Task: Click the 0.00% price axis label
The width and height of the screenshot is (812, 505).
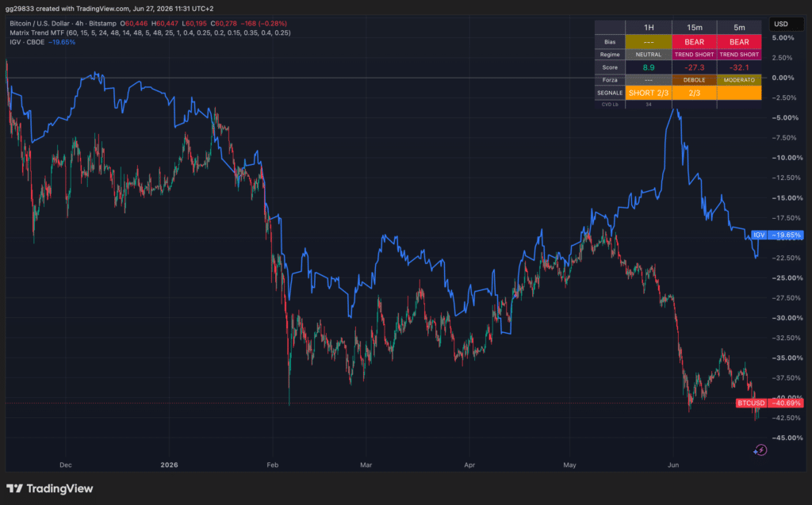Action: tap(783, 78)
